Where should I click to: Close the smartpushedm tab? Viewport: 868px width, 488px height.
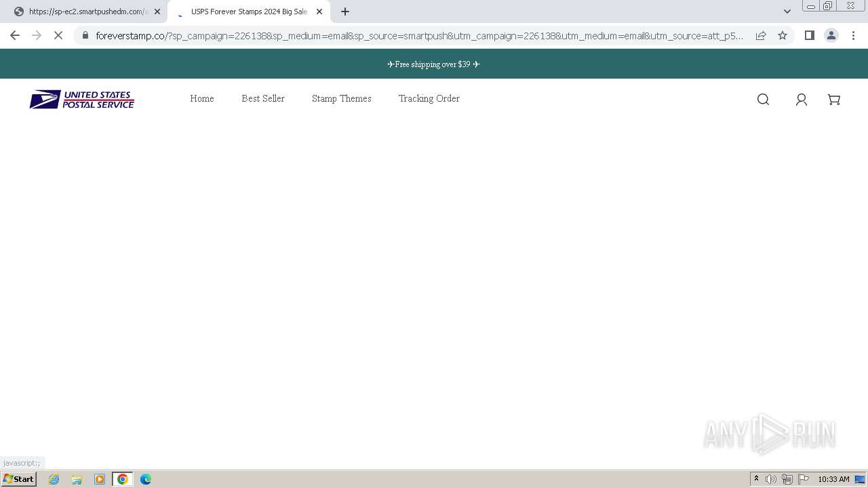coord(157,12)
